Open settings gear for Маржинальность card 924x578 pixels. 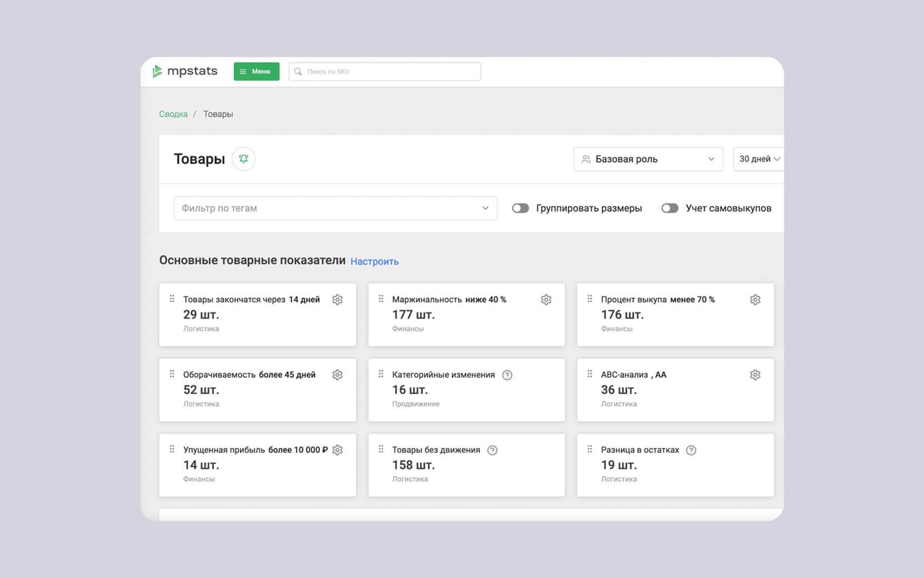tap(546, 300)
